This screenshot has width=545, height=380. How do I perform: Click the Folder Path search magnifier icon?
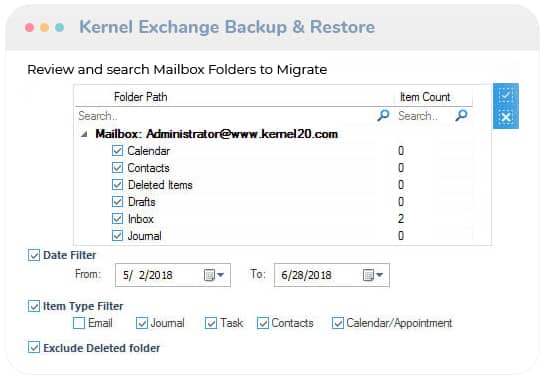[x=383, y=115]
